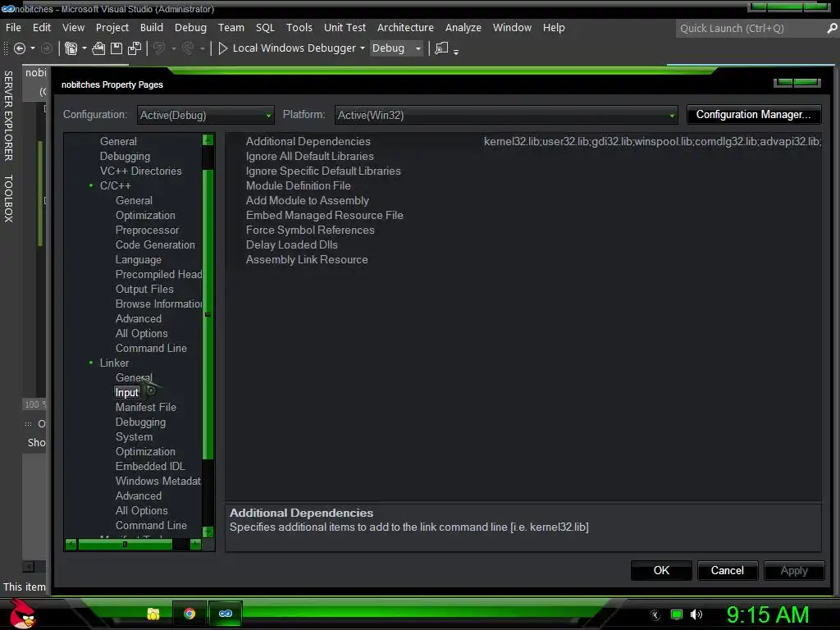Click the Additional Dependencies value kernel32.lib list

652,141
